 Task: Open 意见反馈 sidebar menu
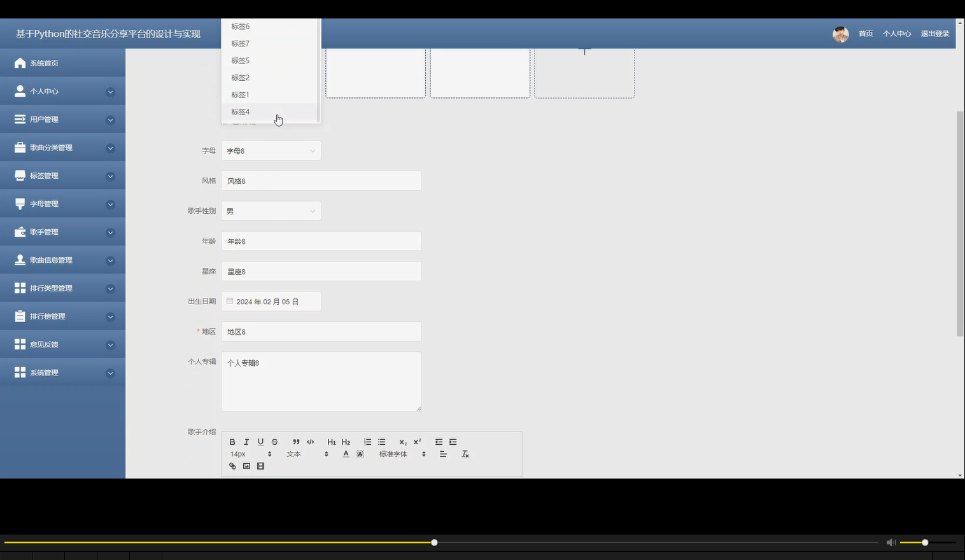tap(62, 344)
